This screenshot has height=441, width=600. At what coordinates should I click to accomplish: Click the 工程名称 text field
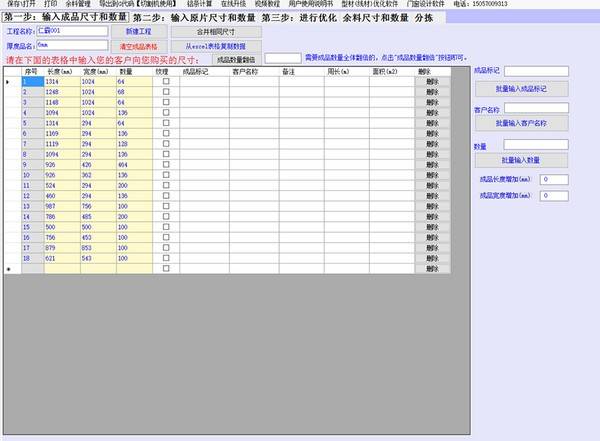64,32
